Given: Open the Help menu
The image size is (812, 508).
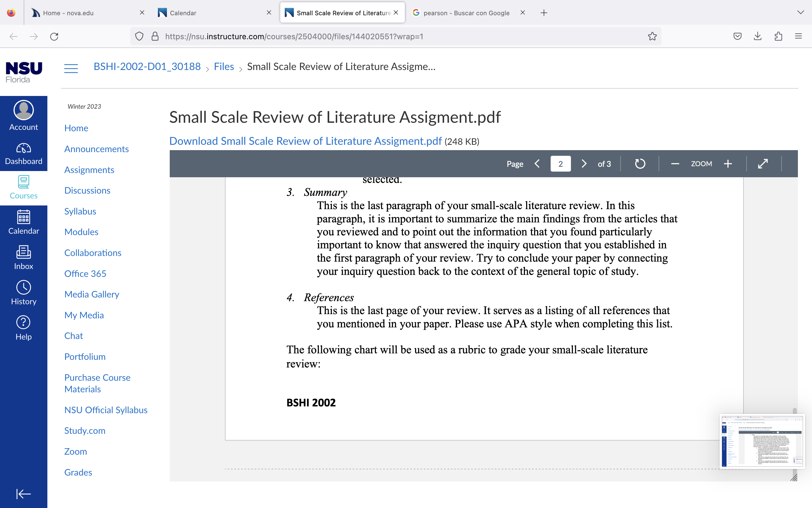Looking at the screenshot, I should pos(23,328).
